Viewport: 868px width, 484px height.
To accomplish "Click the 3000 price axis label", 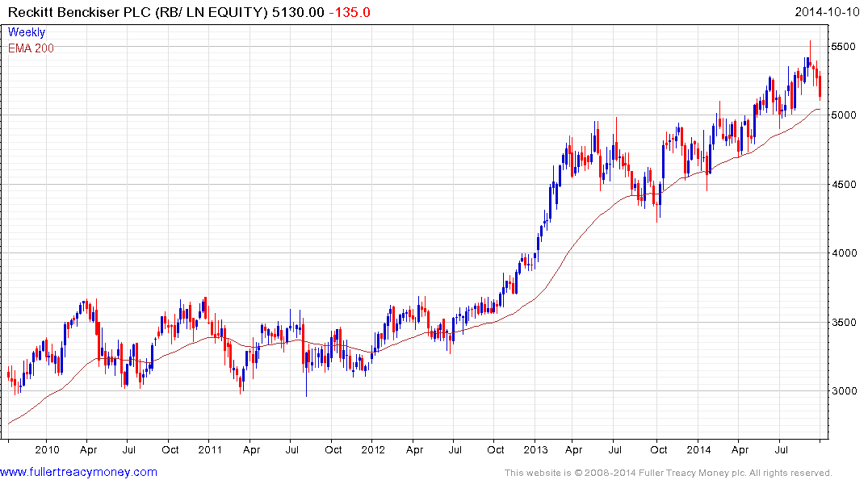I will 843,391.
